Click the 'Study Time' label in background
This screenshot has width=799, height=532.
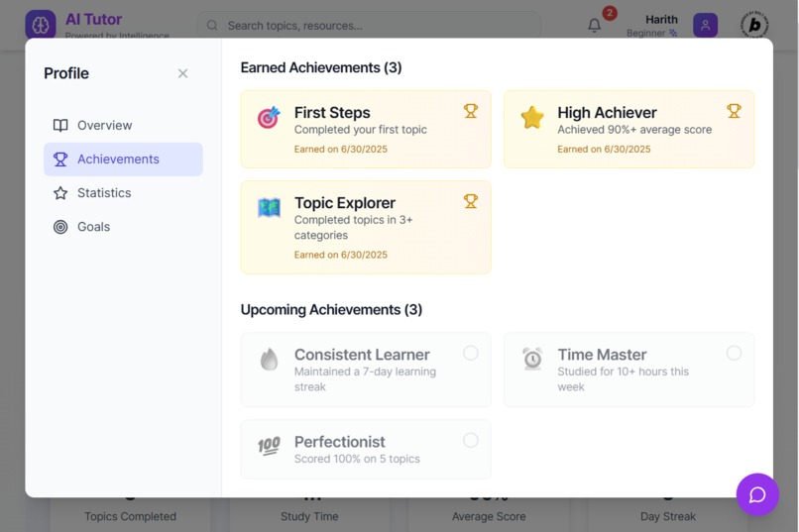pos(309,516)
